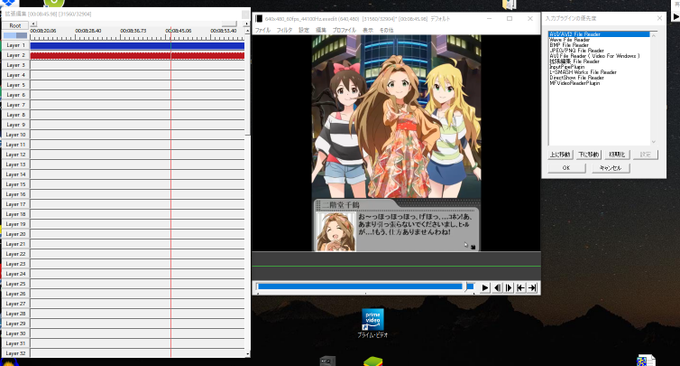Viewport: 680px width, 366px height.
Task: Step back one frame
Action: (497, 288)
